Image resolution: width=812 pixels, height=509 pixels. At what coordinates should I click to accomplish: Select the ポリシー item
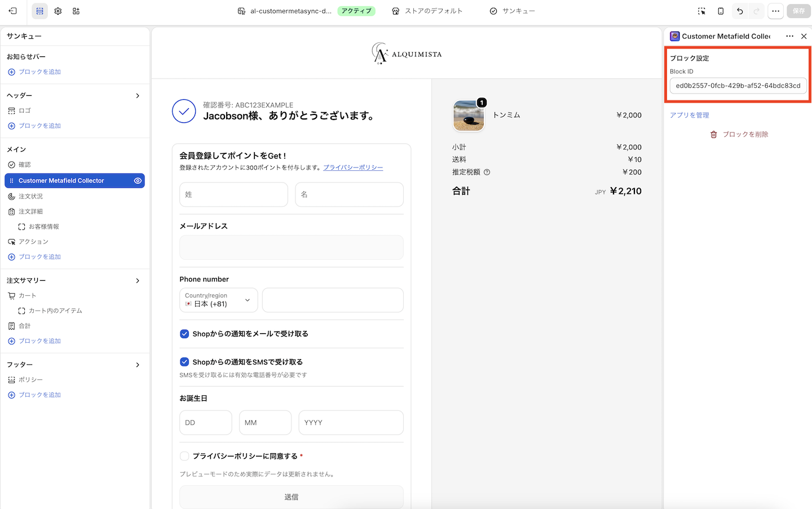pyautogui.click(x=25, y=380)
